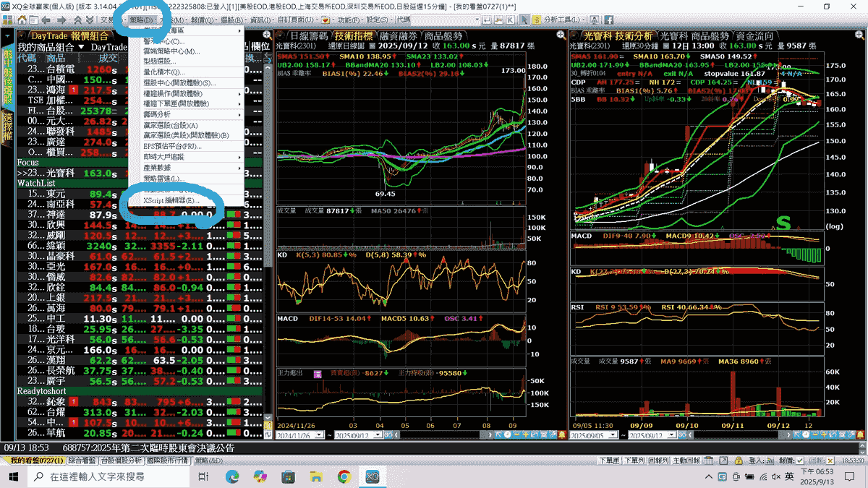
Task: Switch to the 資金流向 tab
Action: point(754,35)
